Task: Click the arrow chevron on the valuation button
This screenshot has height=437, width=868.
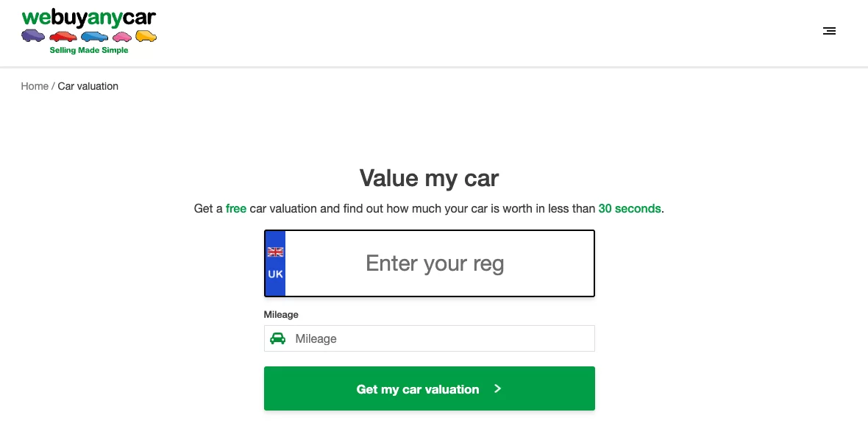Action: [498, 388]
